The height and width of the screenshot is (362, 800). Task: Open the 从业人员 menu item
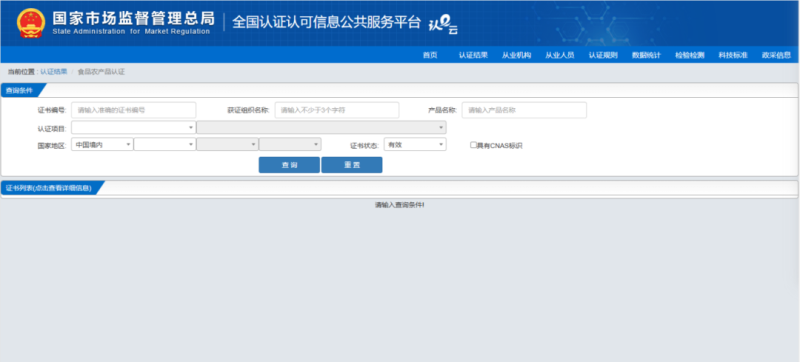(x=560, y=55)
